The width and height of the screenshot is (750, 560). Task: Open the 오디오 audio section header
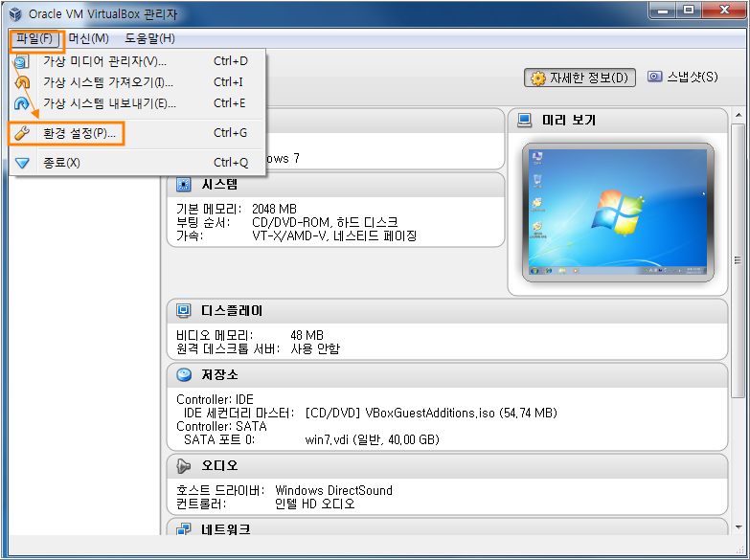point(447,465)
